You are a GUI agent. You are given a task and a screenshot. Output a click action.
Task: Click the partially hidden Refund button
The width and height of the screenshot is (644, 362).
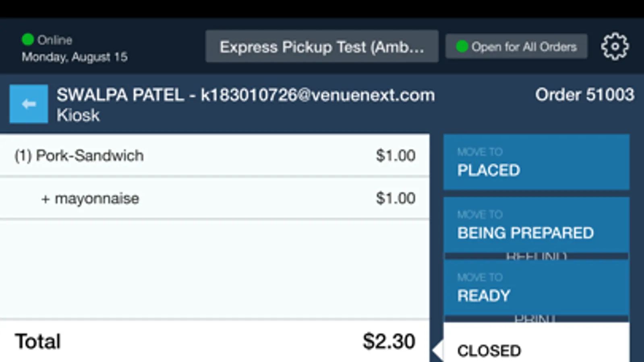point(536,256)
